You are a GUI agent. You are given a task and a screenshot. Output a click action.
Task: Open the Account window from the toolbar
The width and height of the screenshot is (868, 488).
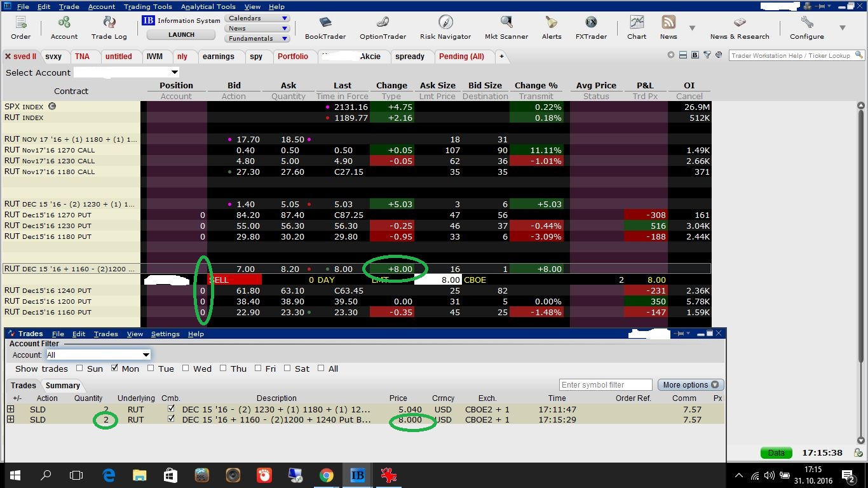[x=64, y=27]
